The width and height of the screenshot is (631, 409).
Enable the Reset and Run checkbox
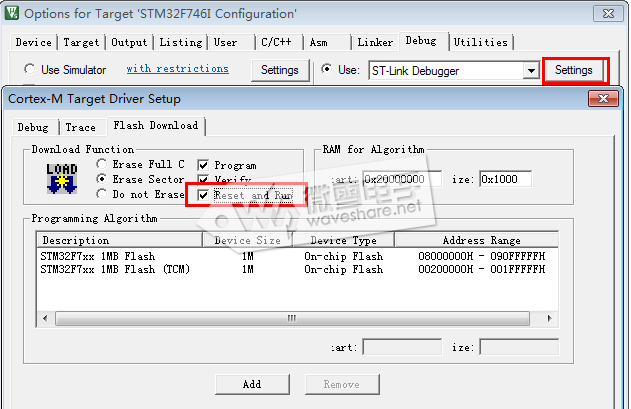point(204,195)
